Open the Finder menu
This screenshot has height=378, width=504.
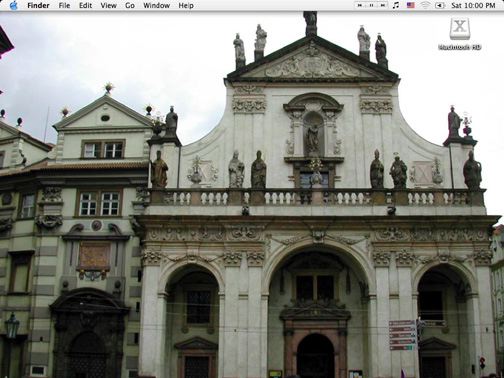click(x=38, y=5)
